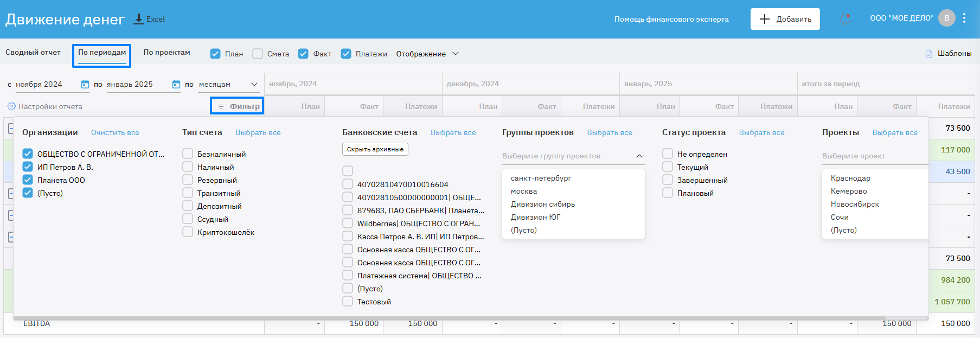Open ООО "МОЕ ДЕЛО" company name

[902, 18]
